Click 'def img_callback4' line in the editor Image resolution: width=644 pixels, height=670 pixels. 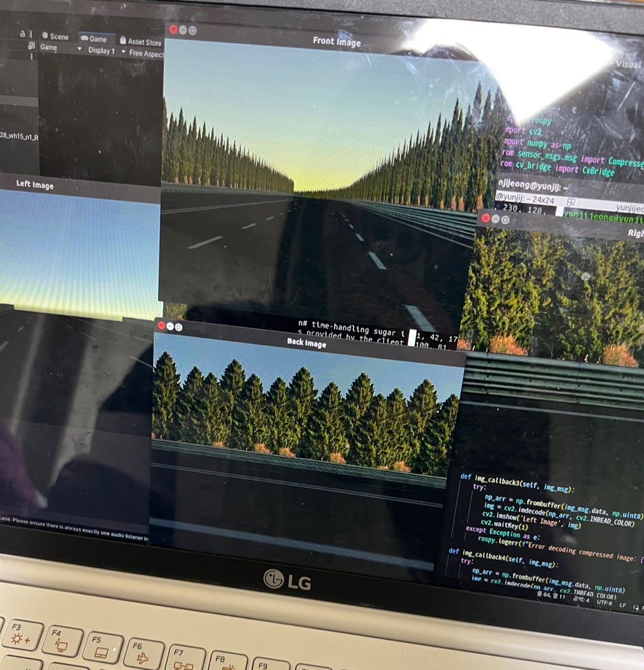[x=503, y=558]
